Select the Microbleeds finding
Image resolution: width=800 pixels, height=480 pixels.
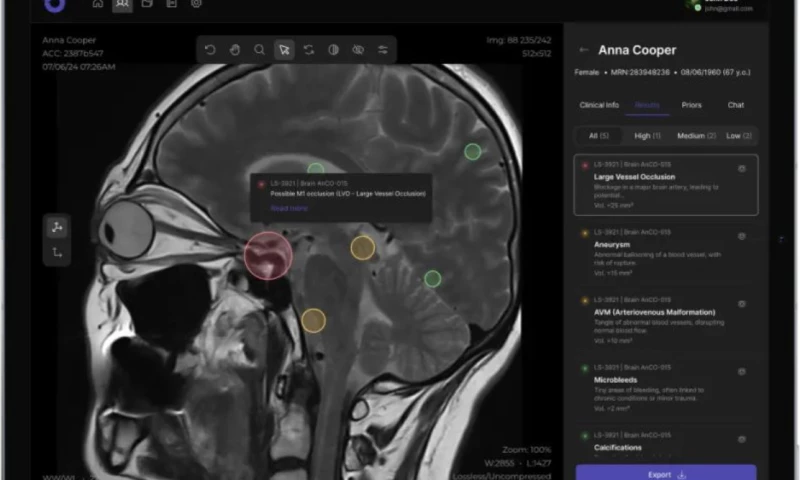[666, 388]
